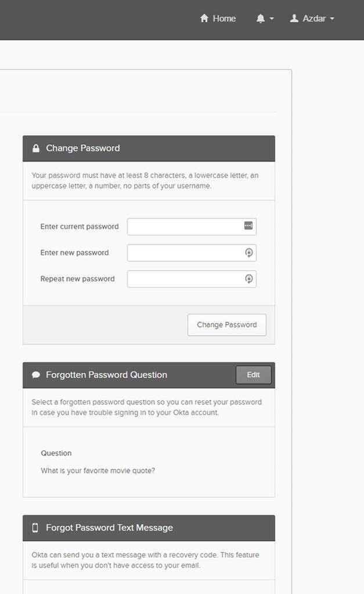Click the autofill icon in Repeat new password field
The width and height of the screenshot is (364, 594).
[x=248, y=279]
